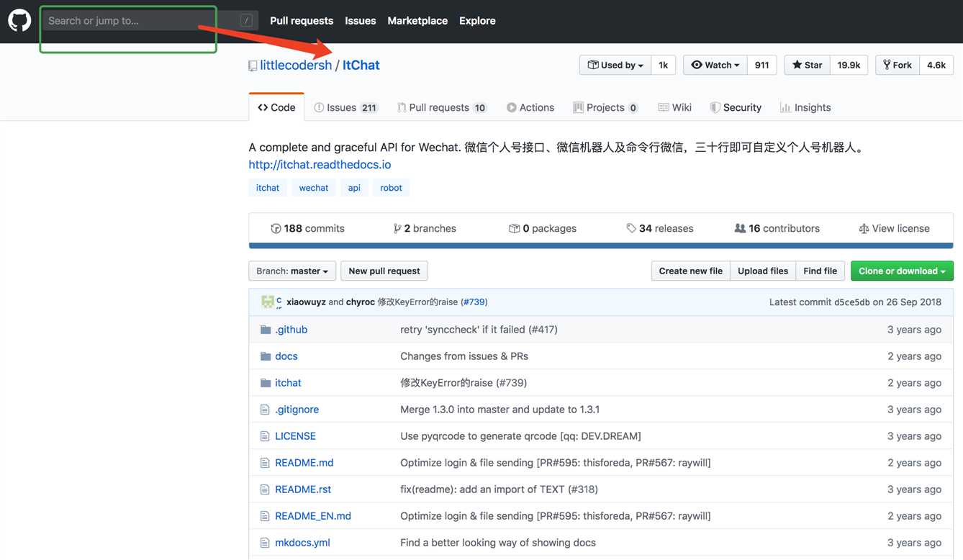
Task: Open Pull requests in the top navigation
Action: 302,21
